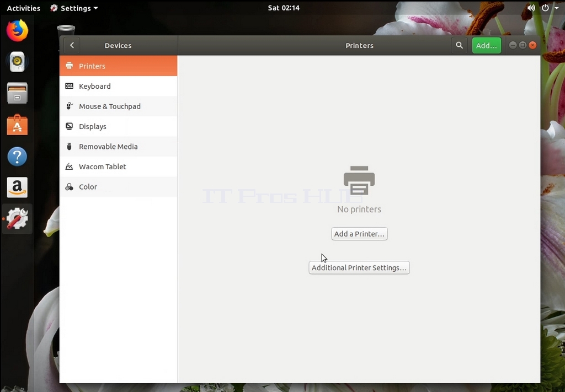
Task: Open the volume indicator in top bar
Action: point(531,8)
